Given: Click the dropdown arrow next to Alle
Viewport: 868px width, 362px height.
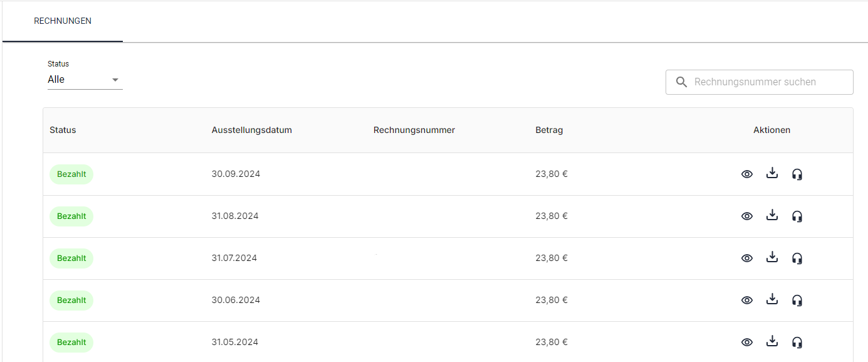Looking at the screenshot, I should coord(115,80).
